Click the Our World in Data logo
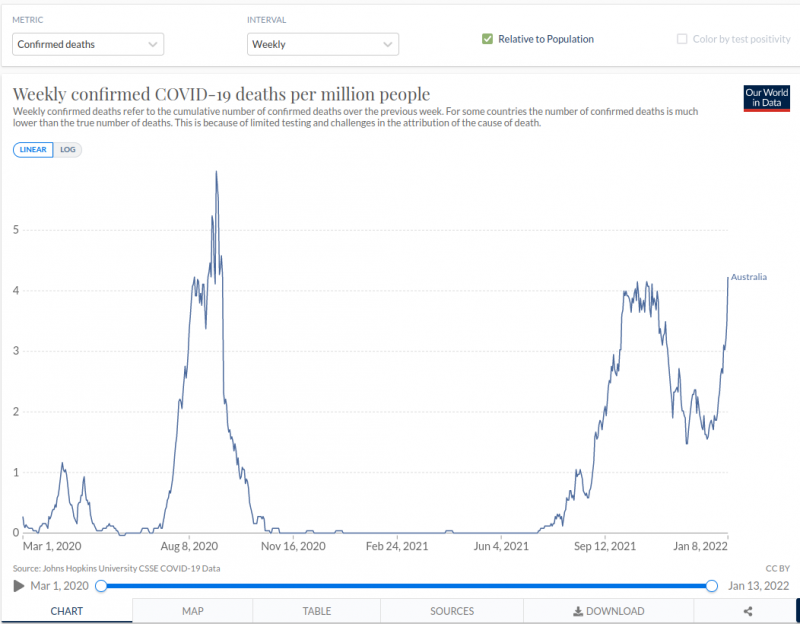 (766, 98)
